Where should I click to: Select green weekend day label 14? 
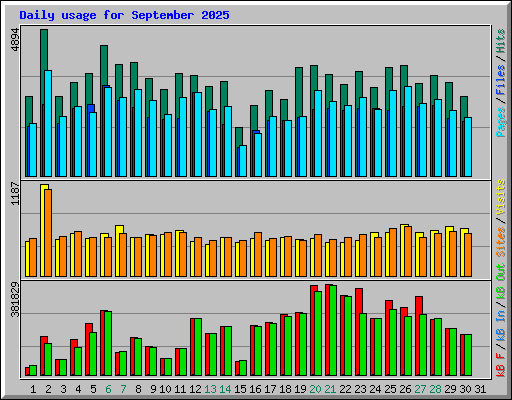click(x=225, y=389)
